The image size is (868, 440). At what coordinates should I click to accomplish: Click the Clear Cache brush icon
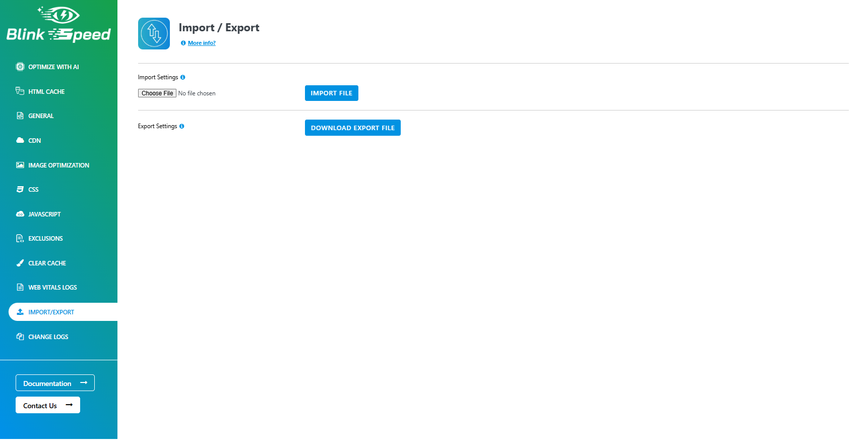point(20,263)
